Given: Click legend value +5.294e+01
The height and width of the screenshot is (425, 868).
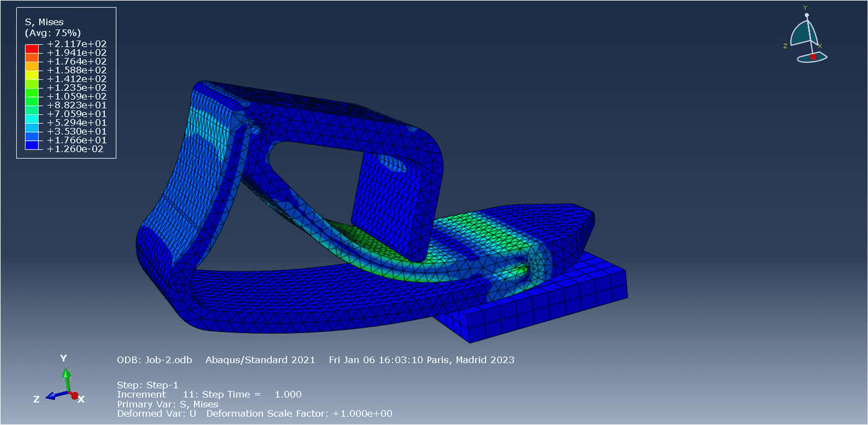Looking at the screenshot, I should click(77, 122).
